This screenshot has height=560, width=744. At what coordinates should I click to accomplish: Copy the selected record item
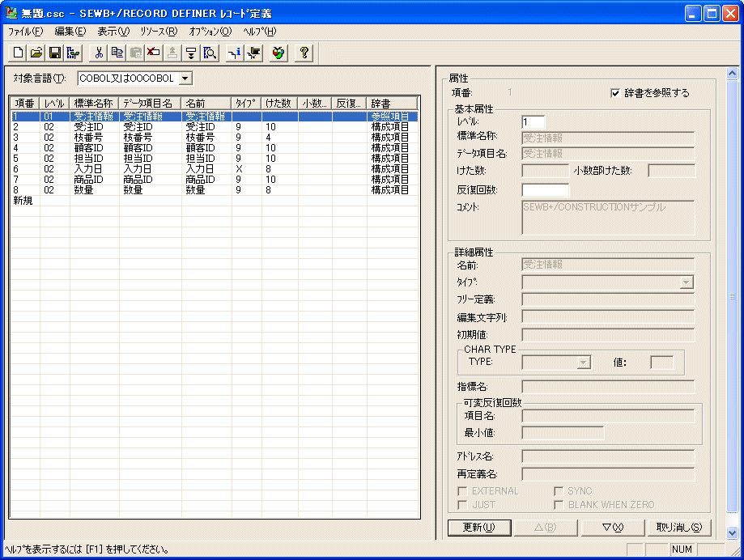coord(117,52)
